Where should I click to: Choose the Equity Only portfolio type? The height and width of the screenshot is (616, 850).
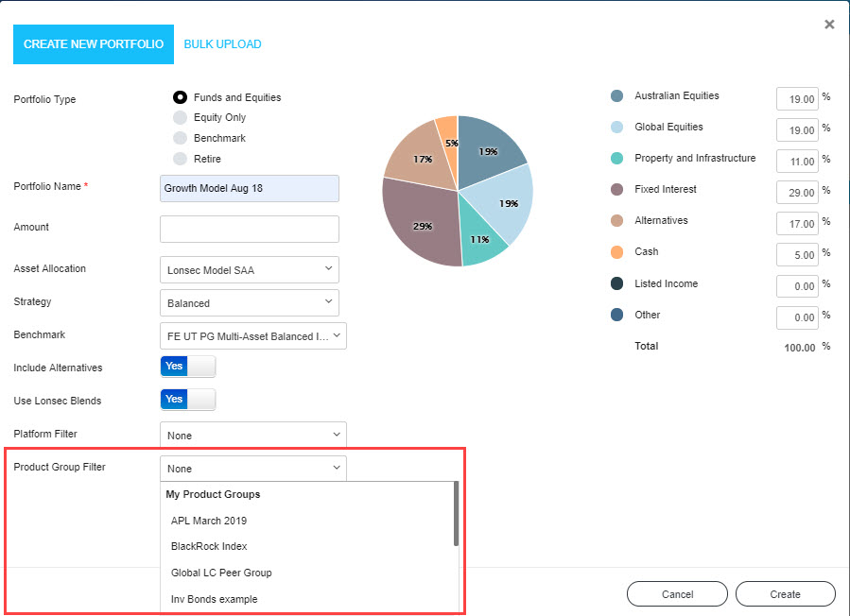[x=180, y=118]
